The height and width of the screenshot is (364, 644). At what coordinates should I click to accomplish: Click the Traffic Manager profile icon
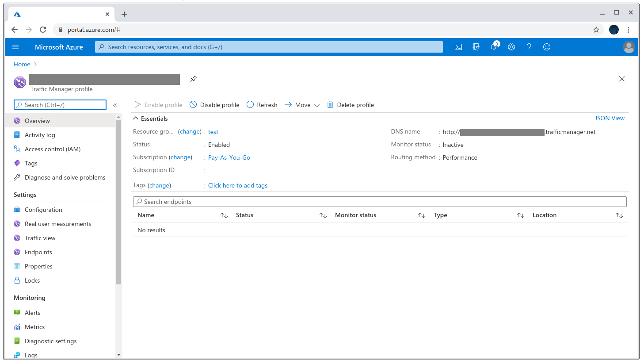pyautogui.click(x=20, y=82)
